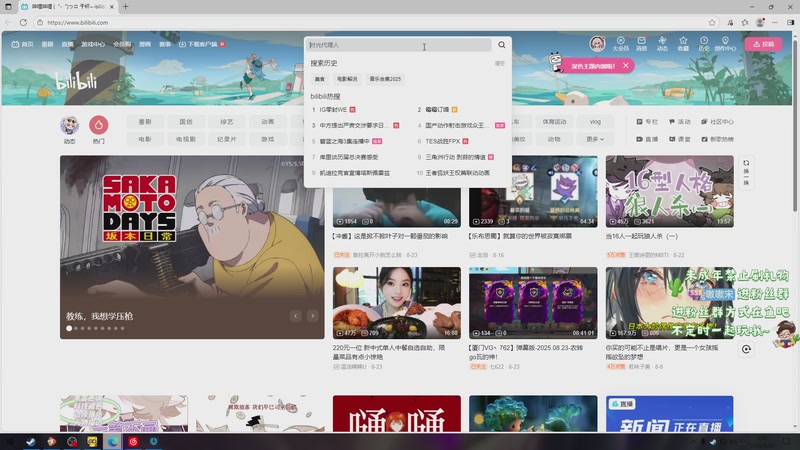Open 课堂 icon link
This screenshot has height=450, width=800.
pos(680,139)
